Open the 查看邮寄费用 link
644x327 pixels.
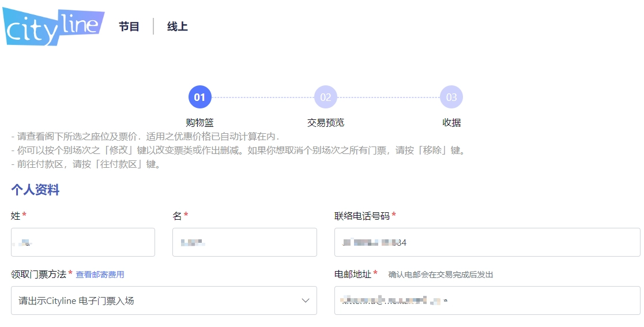tap(100, 275)
